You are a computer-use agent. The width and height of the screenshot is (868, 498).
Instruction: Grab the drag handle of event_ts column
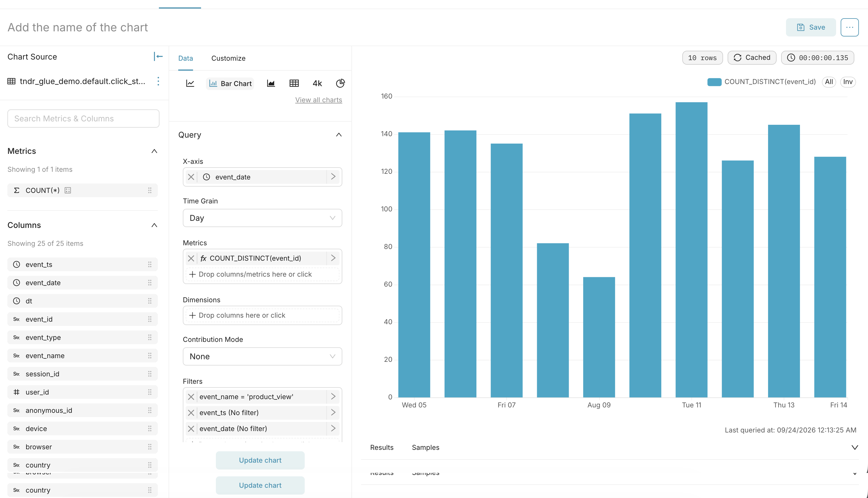click(x=150, y=264)
